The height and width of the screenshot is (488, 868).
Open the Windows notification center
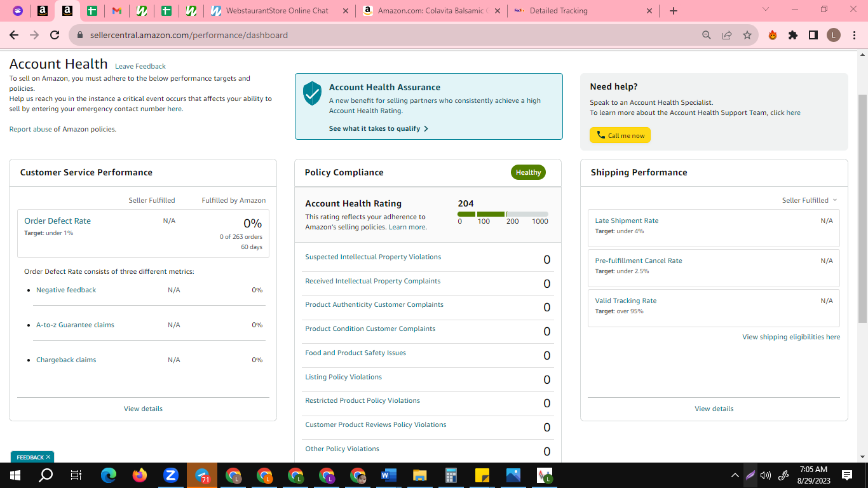pyautogui.click(x=847, y=475)
